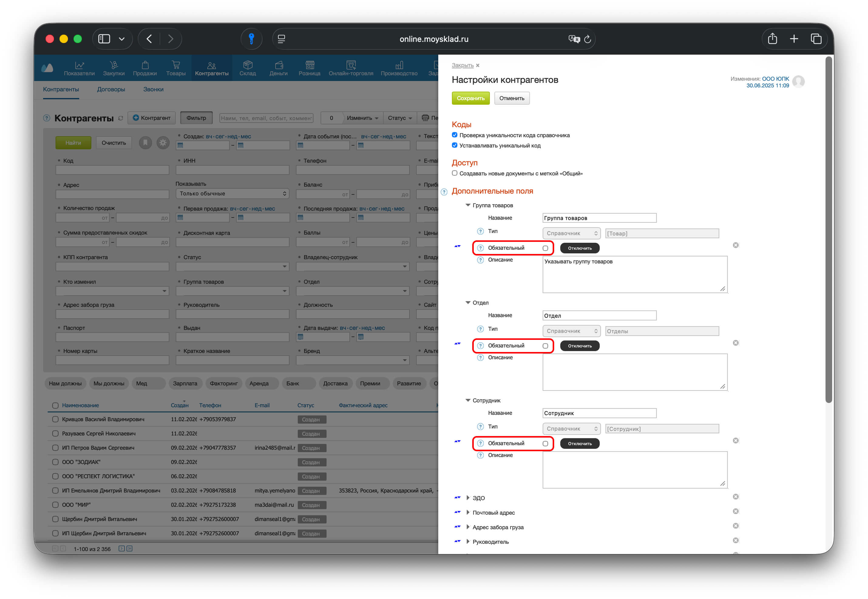Enable Создавать новые документы с меткой «Общий»
The image size is (868, 599).
coord(454,173)
